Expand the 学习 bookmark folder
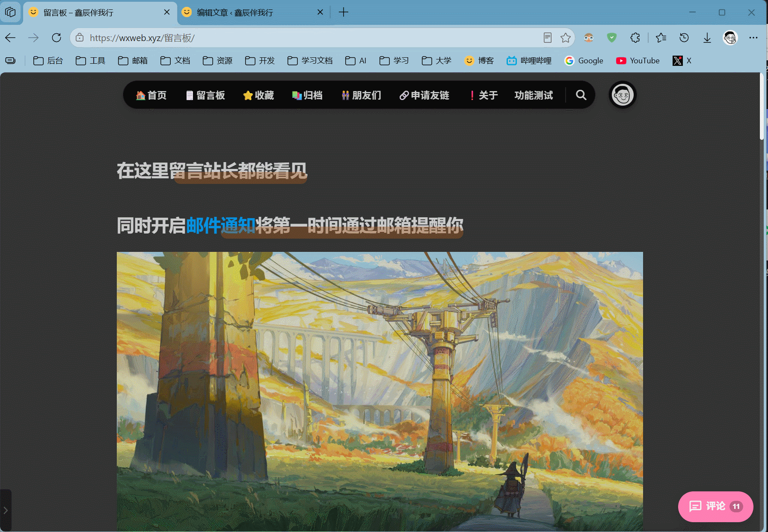 coord(394,61)
